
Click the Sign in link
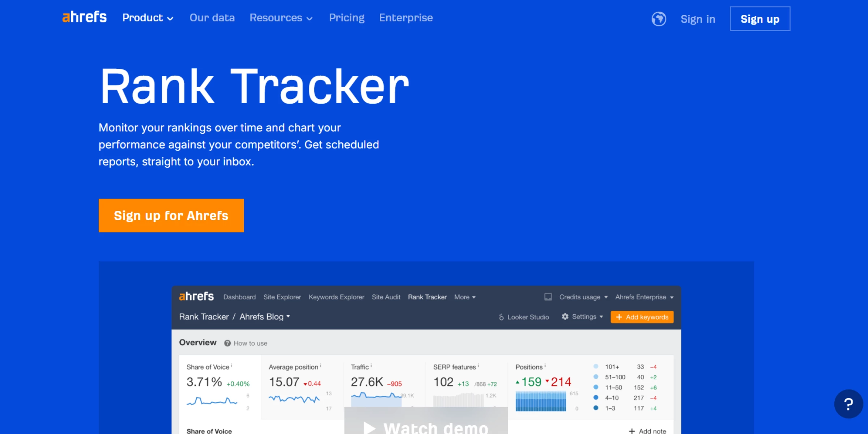tap(698, 19)
